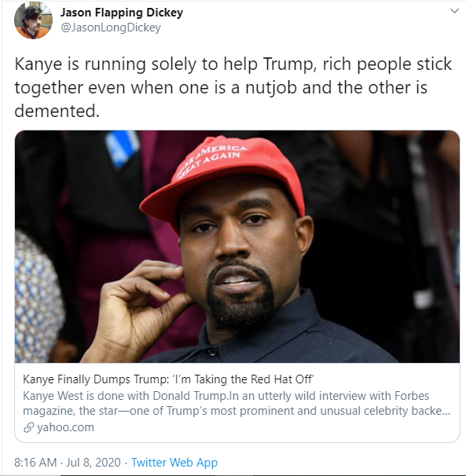The image size is (466, 476).
Task: Click the Jul 8, 2020 date
Action: [x=94, y=463]
